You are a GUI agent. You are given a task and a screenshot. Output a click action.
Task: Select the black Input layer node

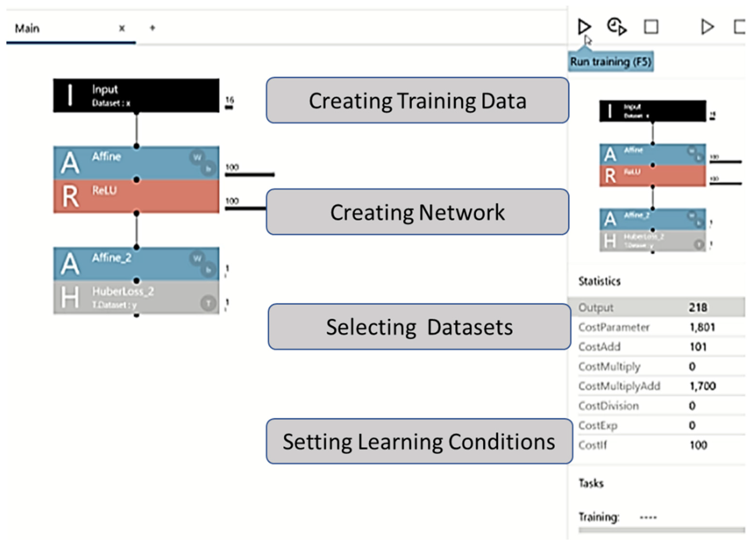(136, 95)
